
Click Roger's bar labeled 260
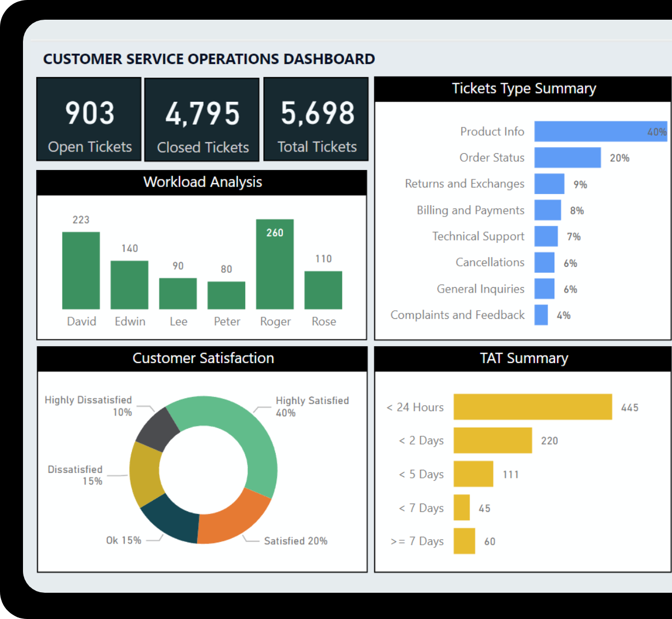[x=275, y=264]
